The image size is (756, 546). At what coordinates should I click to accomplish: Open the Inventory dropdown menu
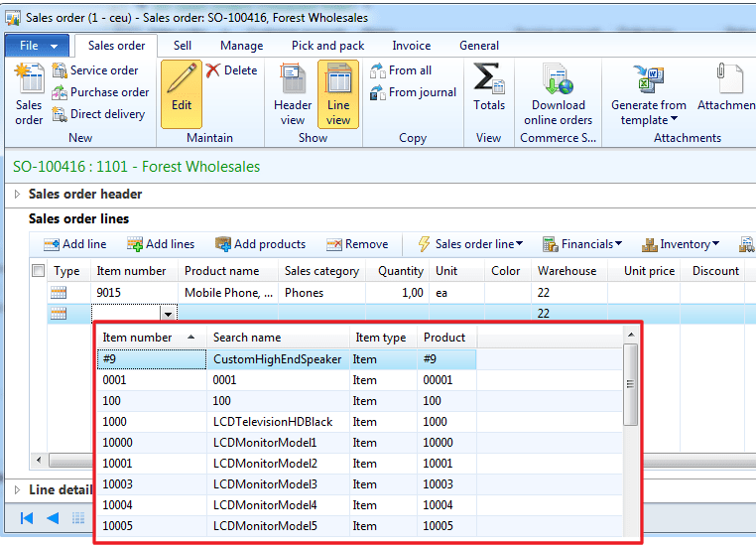[x=681, y=244]
